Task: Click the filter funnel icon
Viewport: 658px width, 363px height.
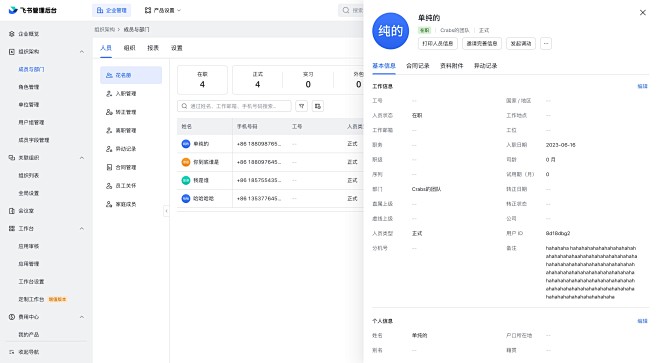Action: tap(301, 106)
